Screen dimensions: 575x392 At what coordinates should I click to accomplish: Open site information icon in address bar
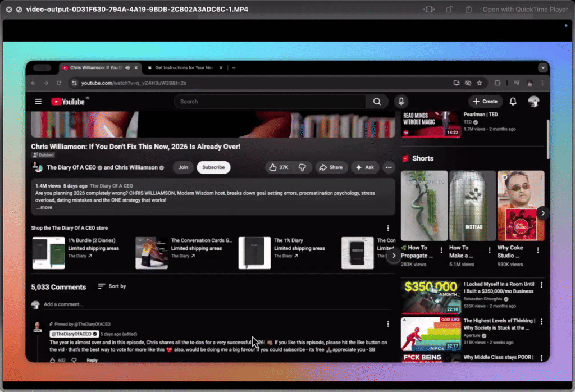[75, 83]
